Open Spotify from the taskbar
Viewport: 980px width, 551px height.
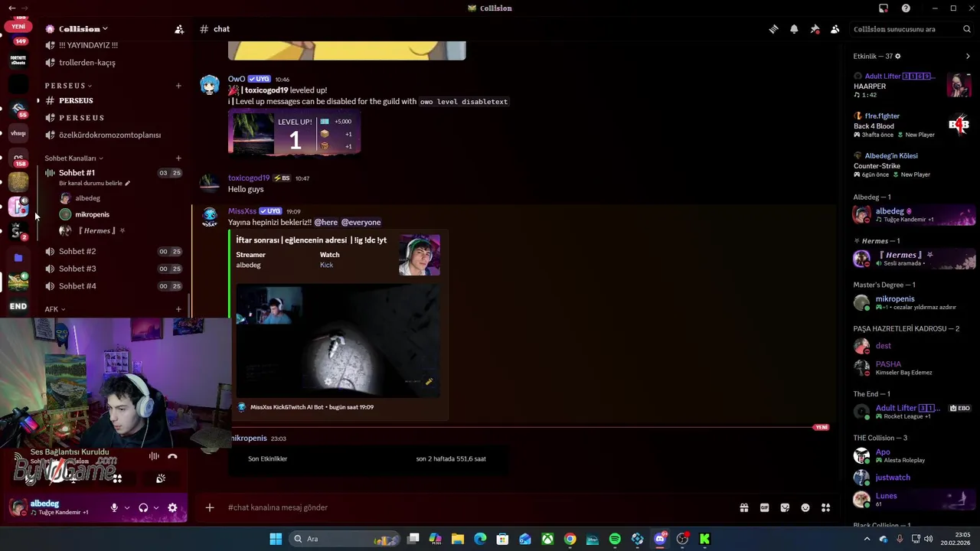[615, 539]
